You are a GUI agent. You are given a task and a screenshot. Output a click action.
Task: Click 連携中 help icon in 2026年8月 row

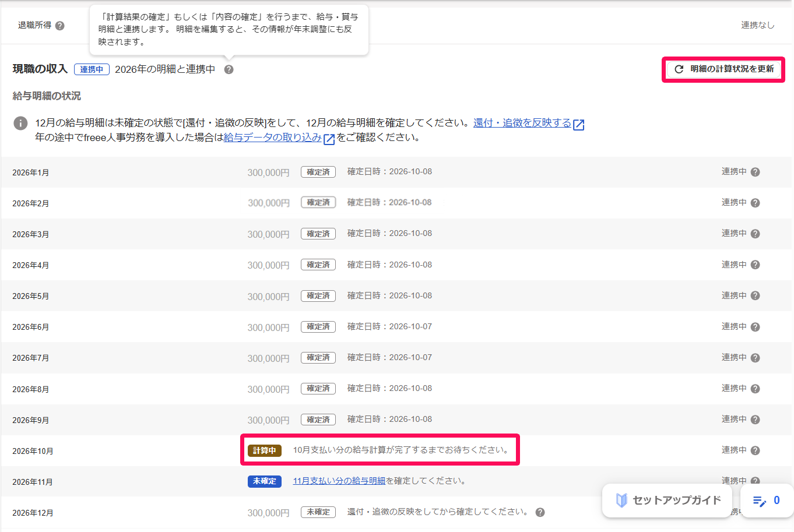coord(755,389)
